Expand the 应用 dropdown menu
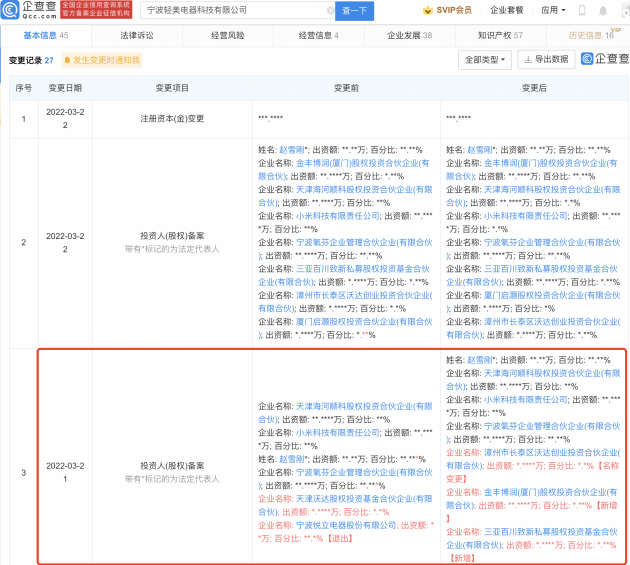 click(553, 10)
